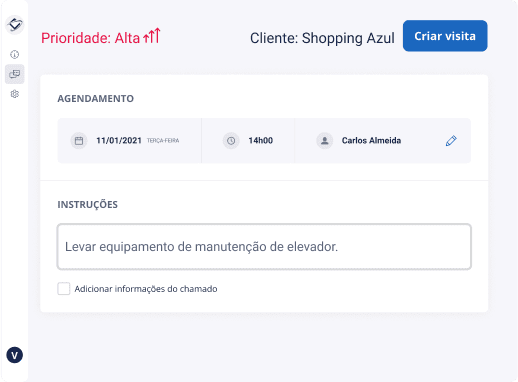The image size is (518, 382).
Task: Open settings via the gear icon
Action: point(15,94)
